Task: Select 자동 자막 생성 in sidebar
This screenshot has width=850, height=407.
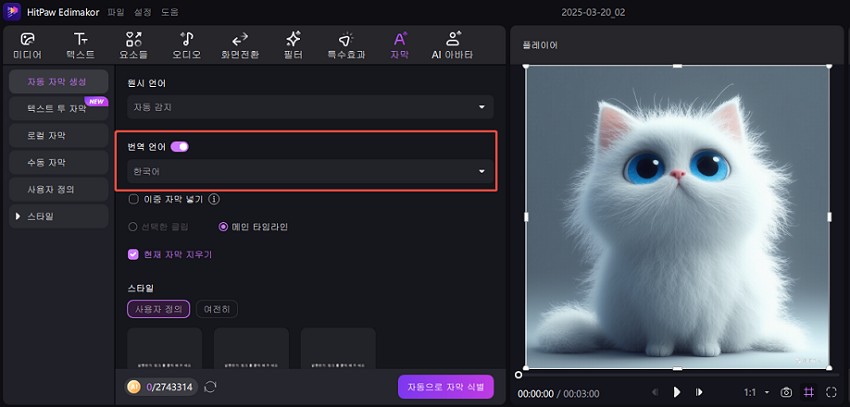Action: coord(59,81)
